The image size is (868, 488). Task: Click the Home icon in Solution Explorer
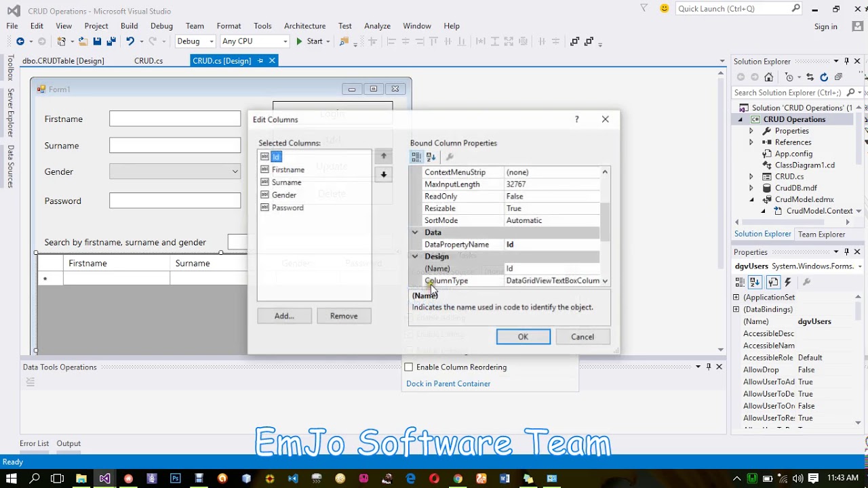click(x=768, y=77)
